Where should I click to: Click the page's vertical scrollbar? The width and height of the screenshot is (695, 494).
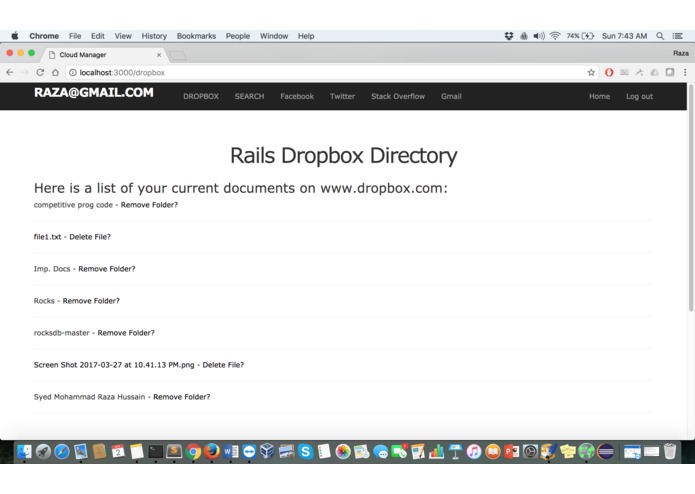tap(691, 199)
